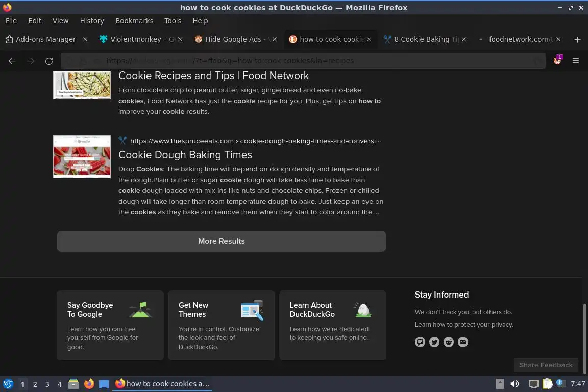Click the Share Feedback button
This screenshot has height=392, width=588.
point(546,365)
